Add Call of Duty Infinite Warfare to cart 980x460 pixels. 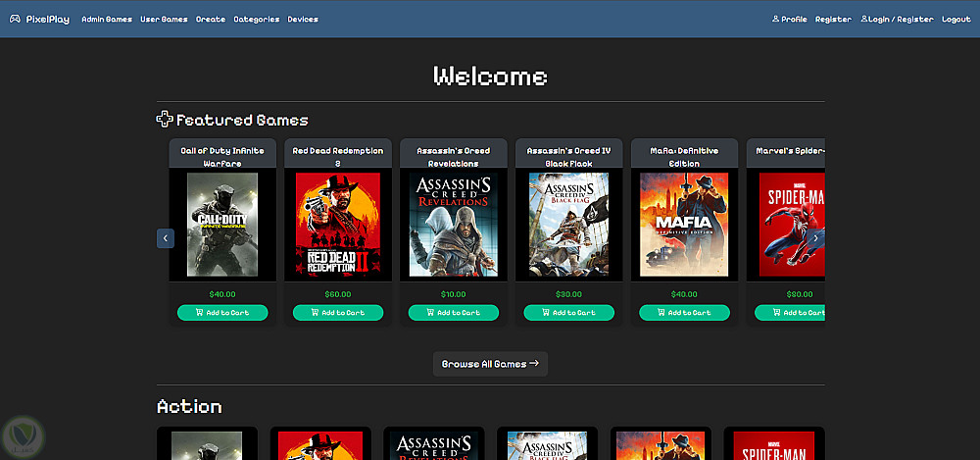coord(222,312)
